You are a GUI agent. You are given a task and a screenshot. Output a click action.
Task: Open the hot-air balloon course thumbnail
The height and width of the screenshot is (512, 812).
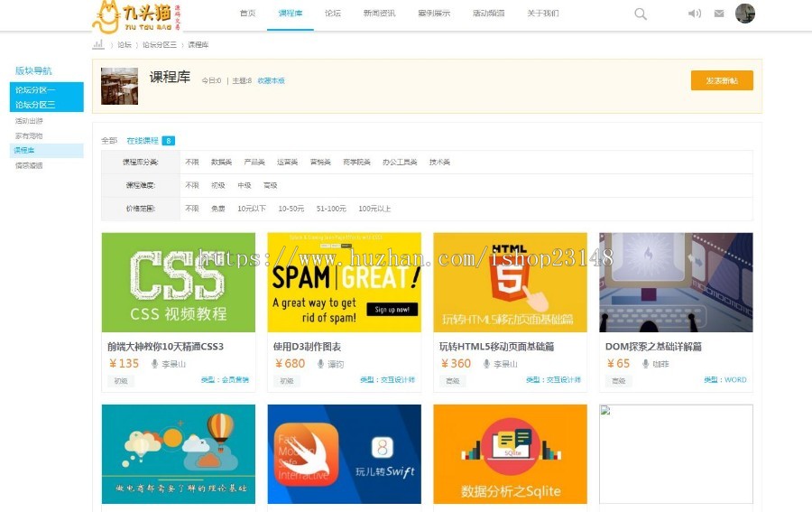(179, 454)
